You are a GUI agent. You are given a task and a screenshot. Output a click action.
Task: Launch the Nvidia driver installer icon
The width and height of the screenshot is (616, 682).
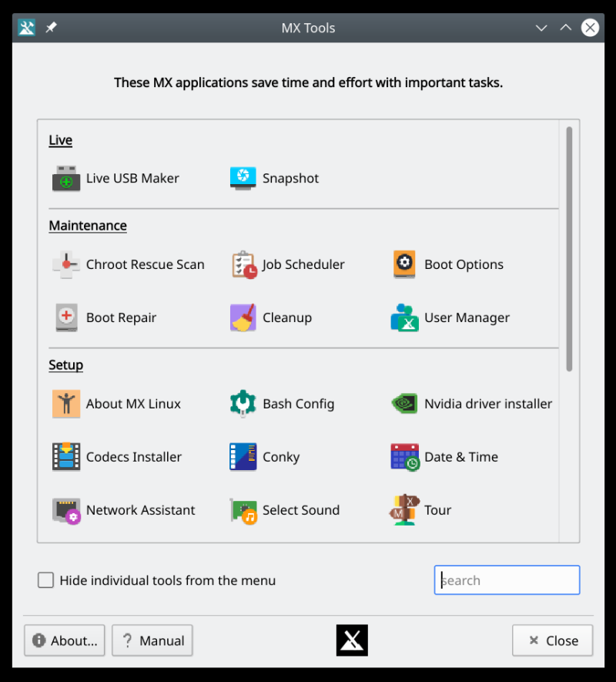[404, 404]
